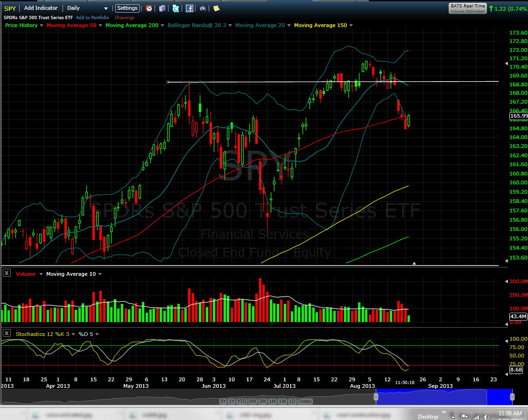Click Add Indicator
Screen dimensions: 528x420
pos(41,8)
